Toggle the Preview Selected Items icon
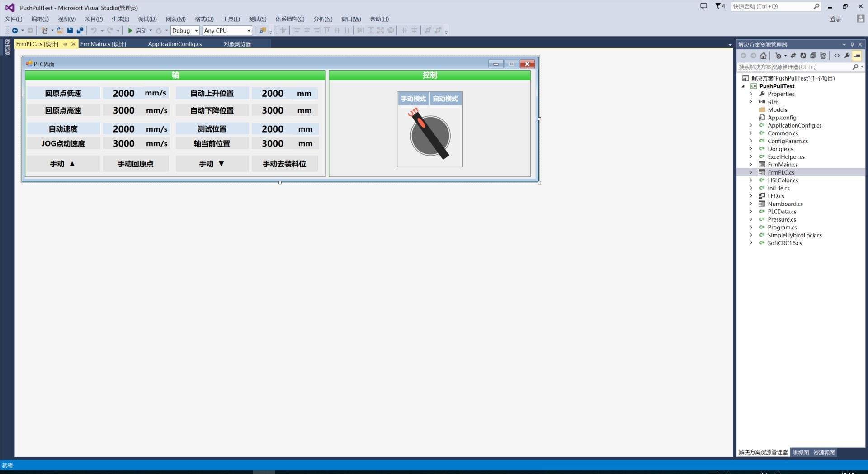Screen dimensions: 868x474 click(857, 56)
